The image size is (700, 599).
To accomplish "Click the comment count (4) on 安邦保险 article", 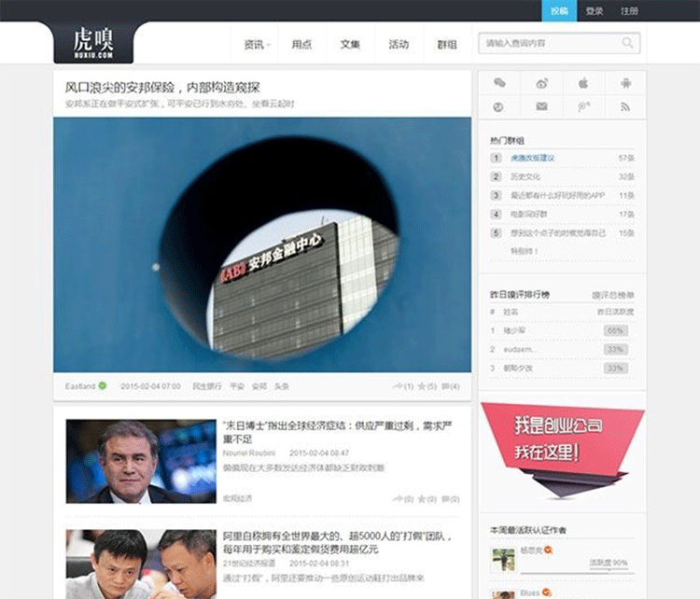I will (451, 386).
